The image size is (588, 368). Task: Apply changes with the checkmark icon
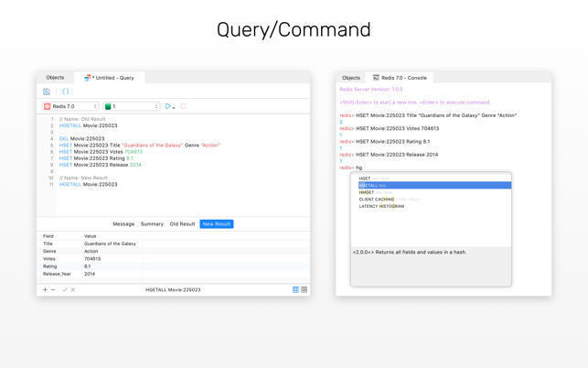pyautogui.click(x=65, y=290)
